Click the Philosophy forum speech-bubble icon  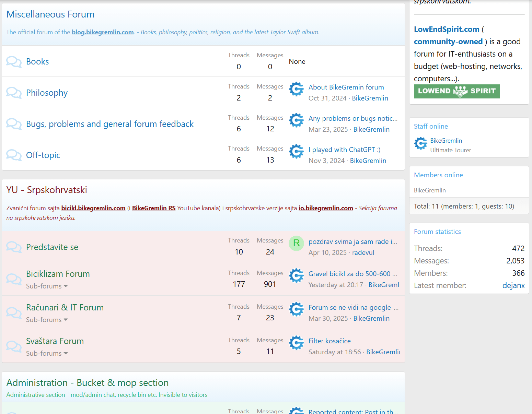click(x=14, y=93)
